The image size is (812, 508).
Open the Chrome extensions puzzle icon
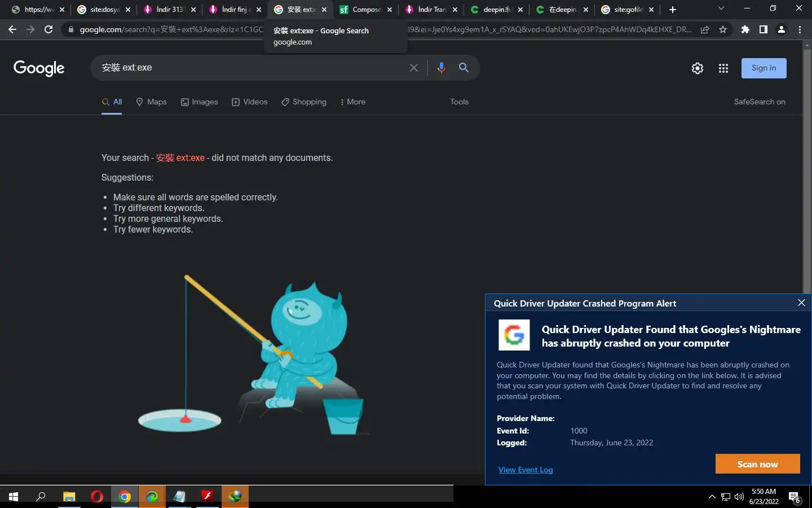pos(745,29)
